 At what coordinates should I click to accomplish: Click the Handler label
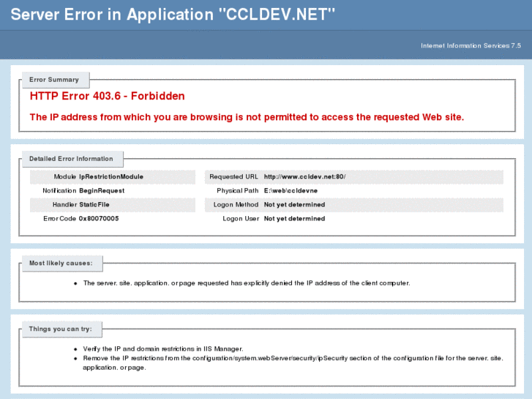coord(65,204)
